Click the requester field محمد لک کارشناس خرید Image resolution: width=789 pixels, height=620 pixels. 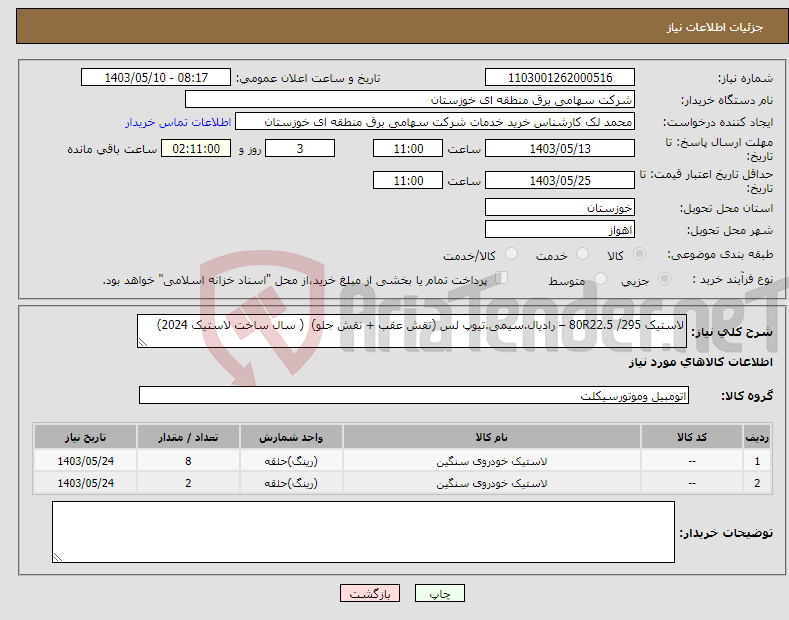tap(435, 122)
